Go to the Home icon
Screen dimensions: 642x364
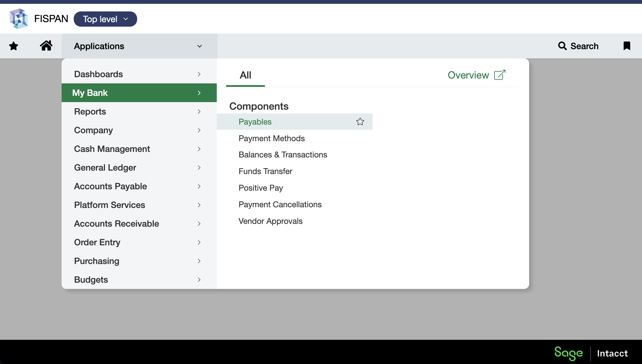click(x=46, y=46)
